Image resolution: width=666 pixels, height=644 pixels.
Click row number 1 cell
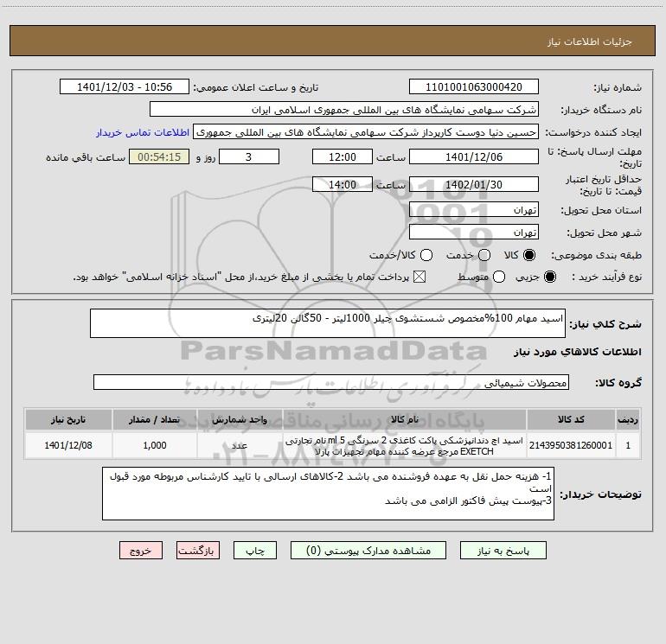point(628,445)
